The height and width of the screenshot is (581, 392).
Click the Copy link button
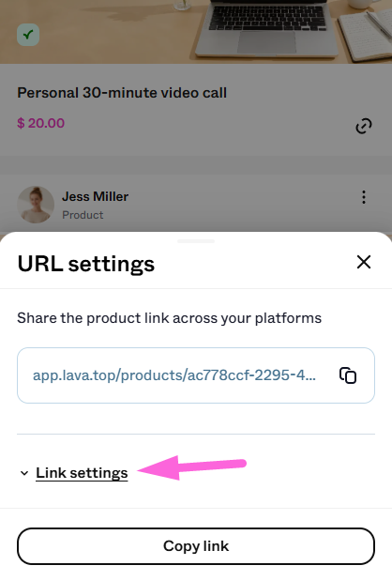click(x=196, y=546)
